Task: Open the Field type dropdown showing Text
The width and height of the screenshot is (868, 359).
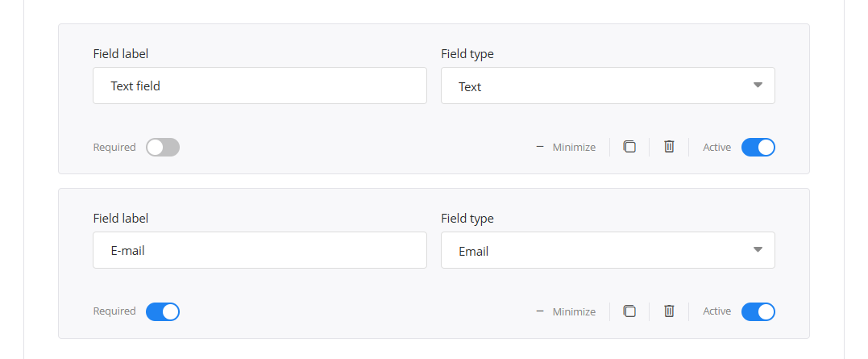Action: pos(608,86)
